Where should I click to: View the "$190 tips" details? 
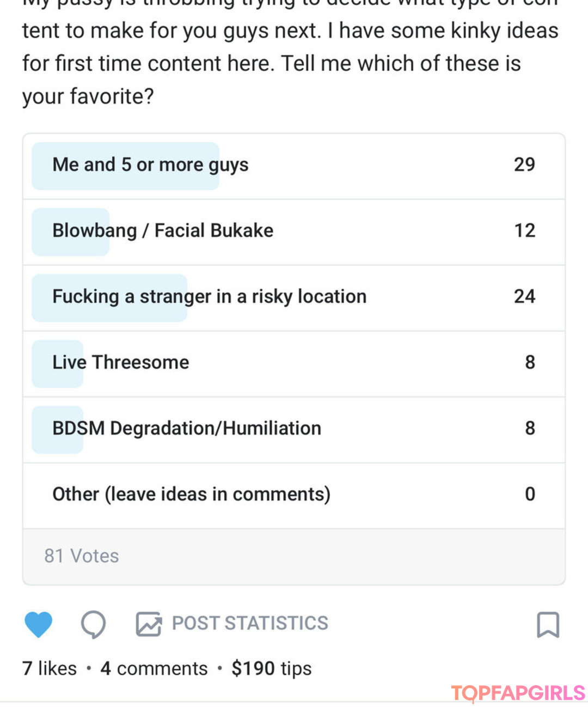pyautogui.click(x=272, y=669)
